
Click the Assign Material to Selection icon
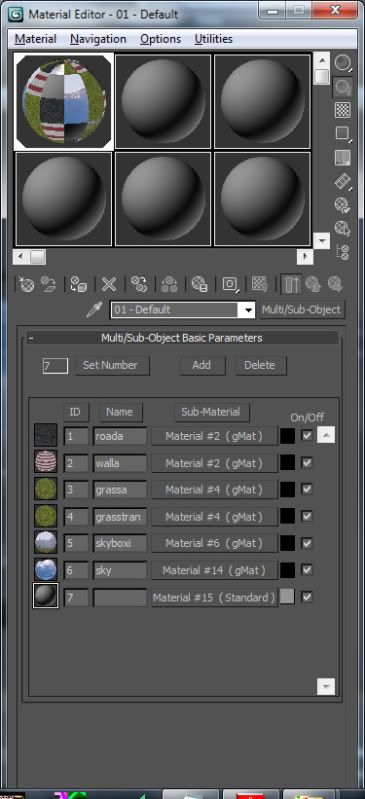point(78,284)
